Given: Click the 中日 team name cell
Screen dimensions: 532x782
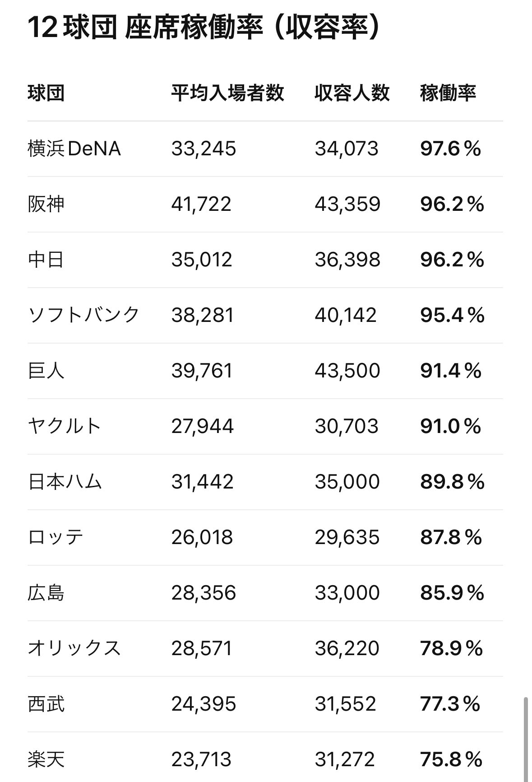Looking at the screenshot, I should point(46,260).
